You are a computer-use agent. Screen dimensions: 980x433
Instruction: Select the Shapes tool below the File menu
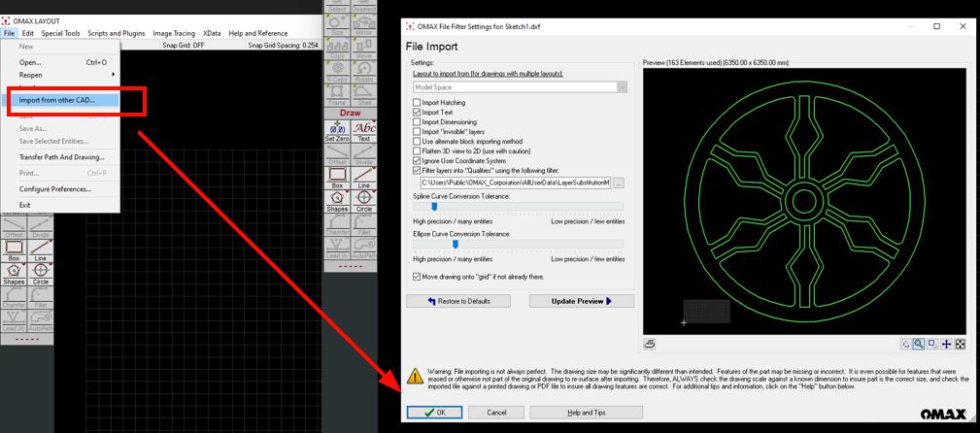pos(14,275)
